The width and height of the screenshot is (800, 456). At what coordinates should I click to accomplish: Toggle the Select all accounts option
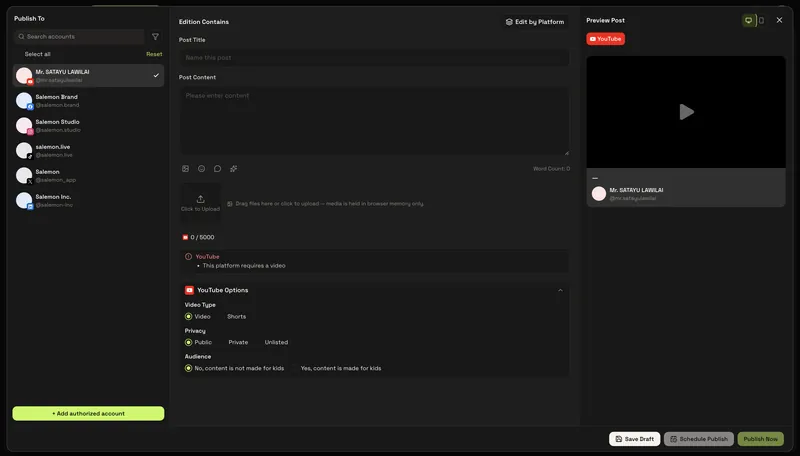(x=37, y=54)
